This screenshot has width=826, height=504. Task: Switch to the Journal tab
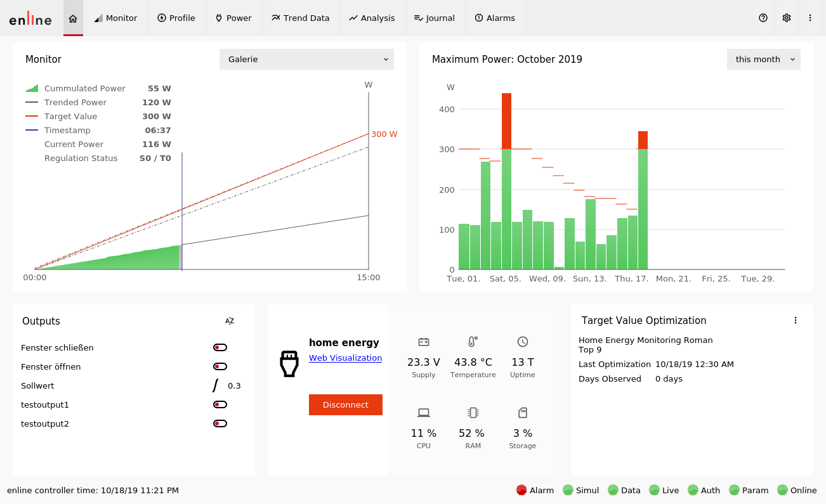(x=434, y=18)
